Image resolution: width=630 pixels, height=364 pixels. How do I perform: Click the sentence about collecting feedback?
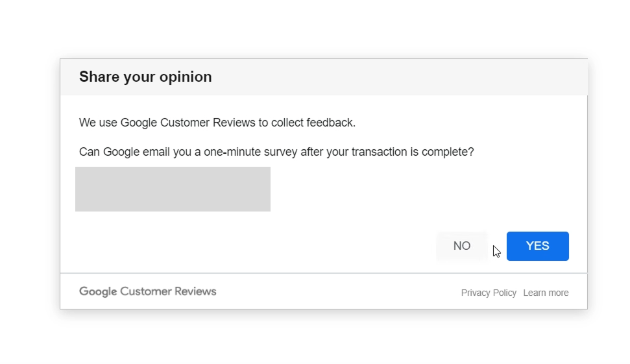217,122
